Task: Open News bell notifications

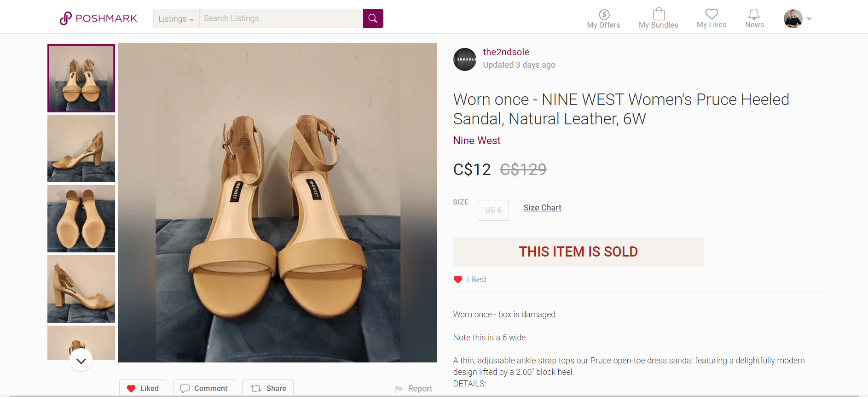Action: point(754,14)
